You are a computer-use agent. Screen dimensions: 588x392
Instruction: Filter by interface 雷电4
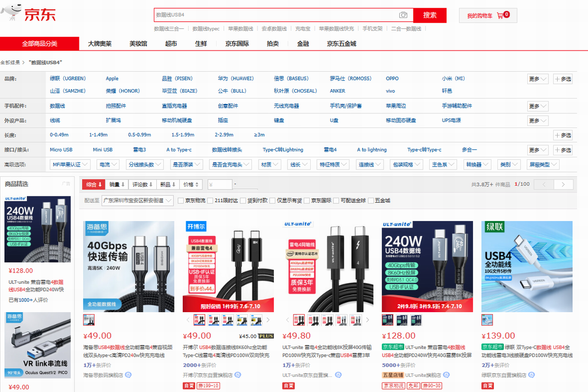[x=330, y=149]
